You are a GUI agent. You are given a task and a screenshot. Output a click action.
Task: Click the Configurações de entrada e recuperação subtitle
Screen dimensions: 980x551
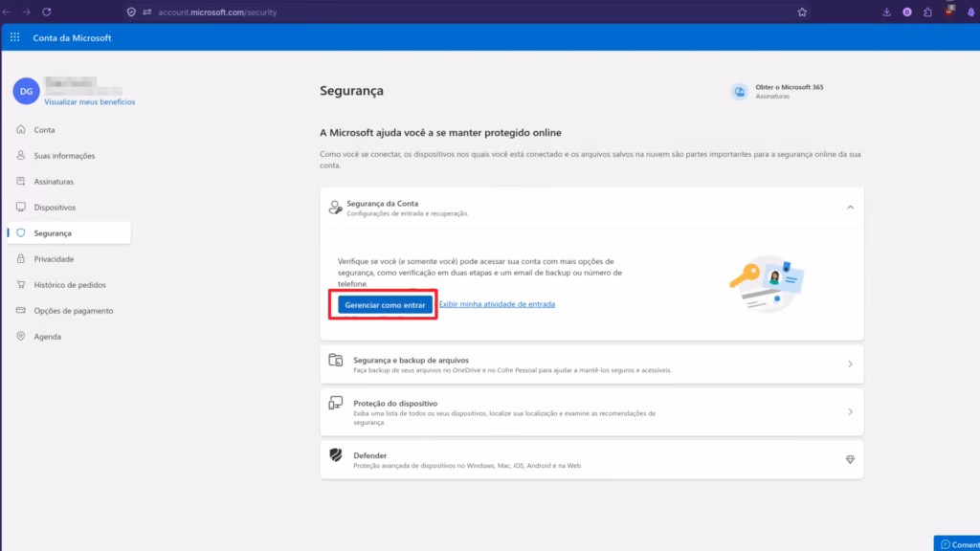click(x=408, y=213)
